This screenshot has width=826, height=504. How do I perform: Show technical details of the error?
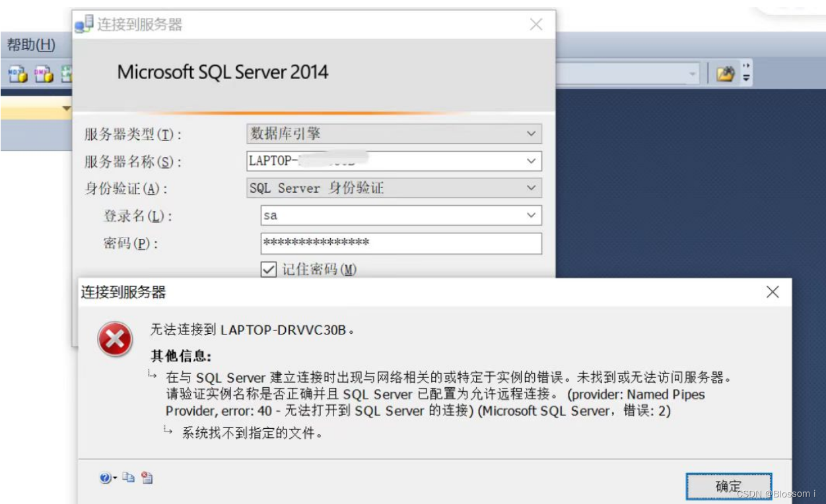pos(147,478)
